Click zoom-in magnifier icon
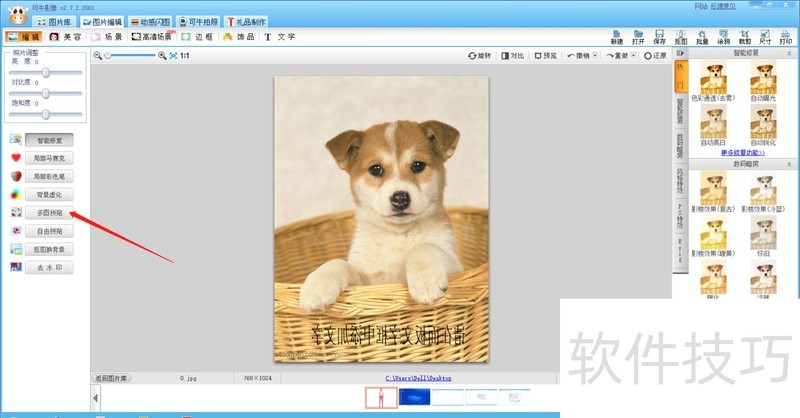The width and height of the screenshot is (800, 418). pyautogui.click(x=162, y=56)
